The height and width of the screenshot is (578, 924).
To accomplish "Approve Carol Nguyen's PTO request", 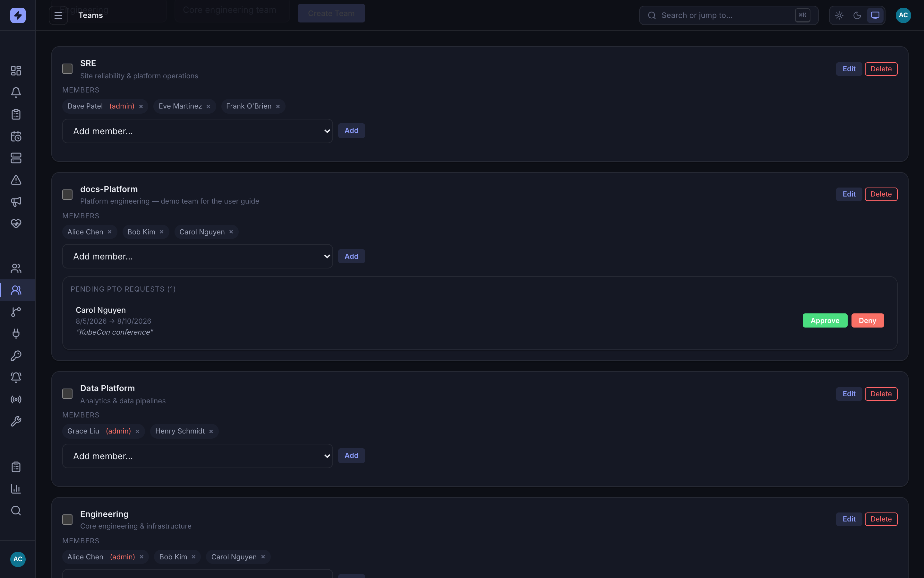I will tap(825, 321).
